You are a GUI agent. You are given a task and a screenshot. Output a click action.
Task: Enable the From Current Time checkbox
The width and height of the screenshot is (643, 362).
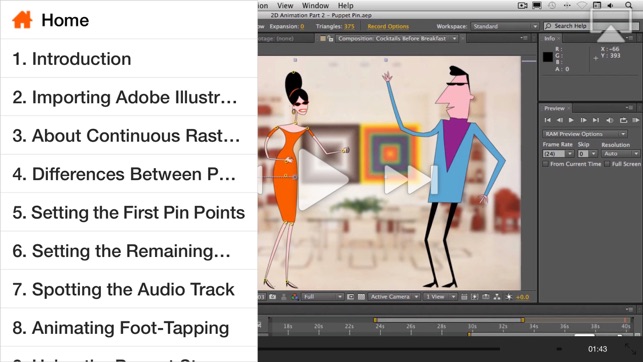tap(545, 164)
